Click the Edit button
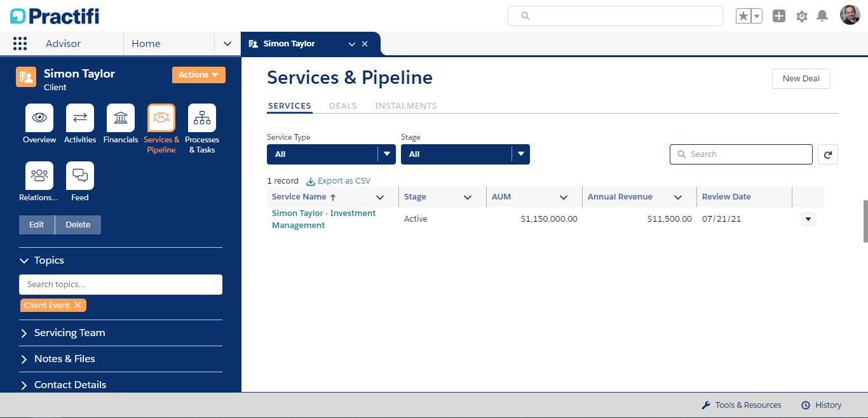Image resolution: width=868 pixels, height=418 pixels. (37, 225)
